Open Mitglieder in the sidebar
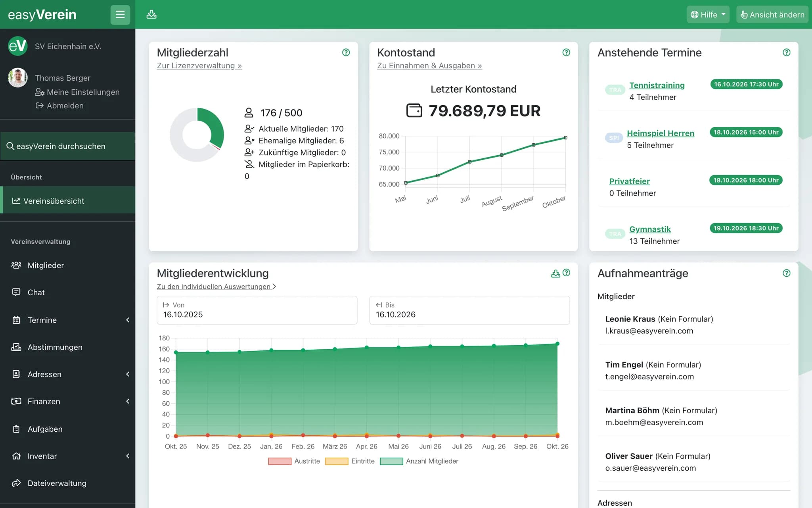 pyautogui.click(x=68, y=265)
